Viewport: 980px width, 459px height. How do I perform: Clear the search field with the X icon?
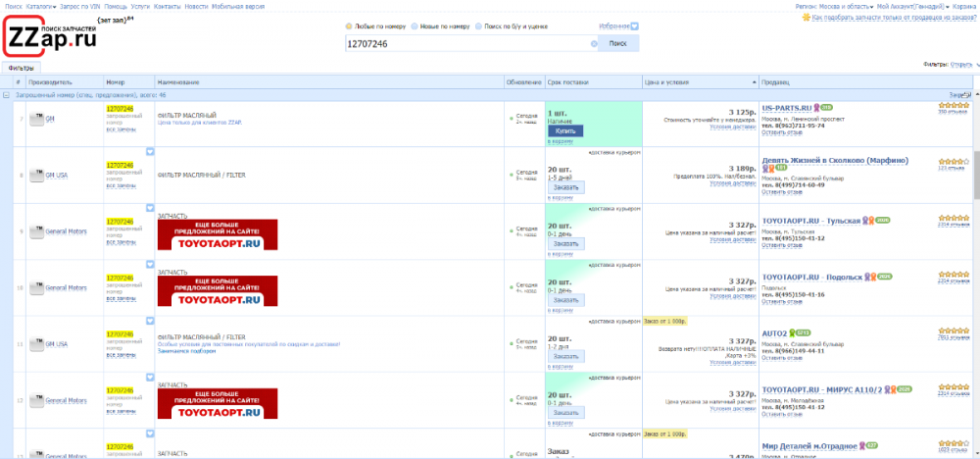[x=594, y=44]
